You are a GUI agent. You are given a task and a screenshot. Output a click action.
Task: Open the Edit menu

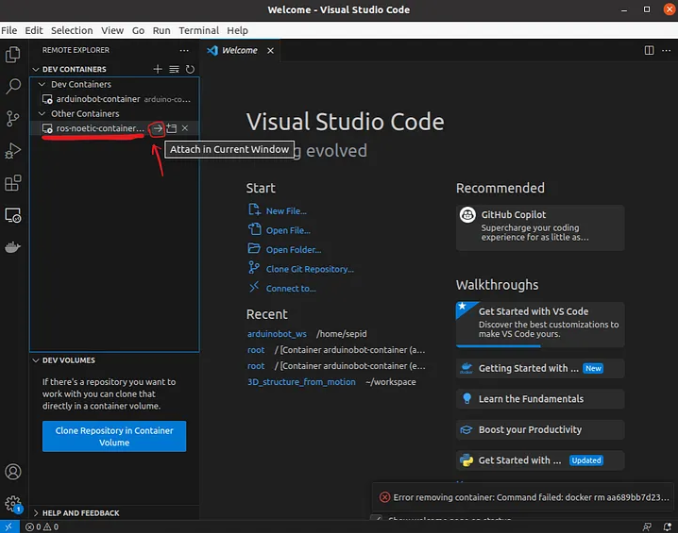pyautogui.click(x=34, y=30)
